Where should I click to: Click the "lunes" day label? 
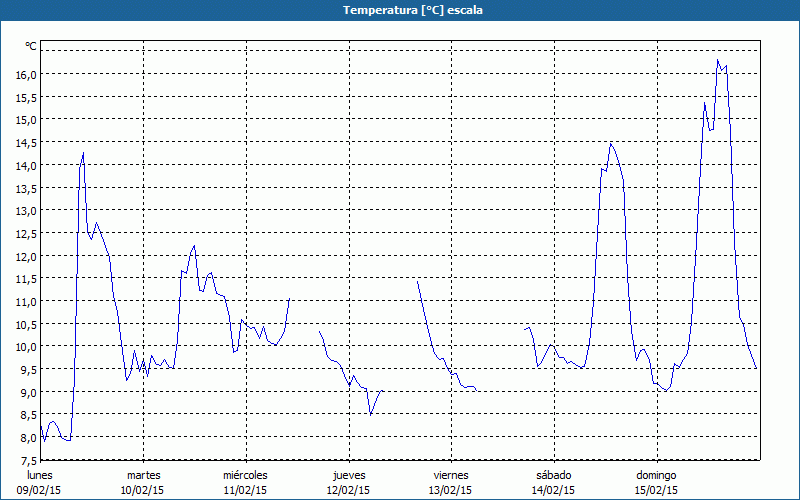click(40, 475)
